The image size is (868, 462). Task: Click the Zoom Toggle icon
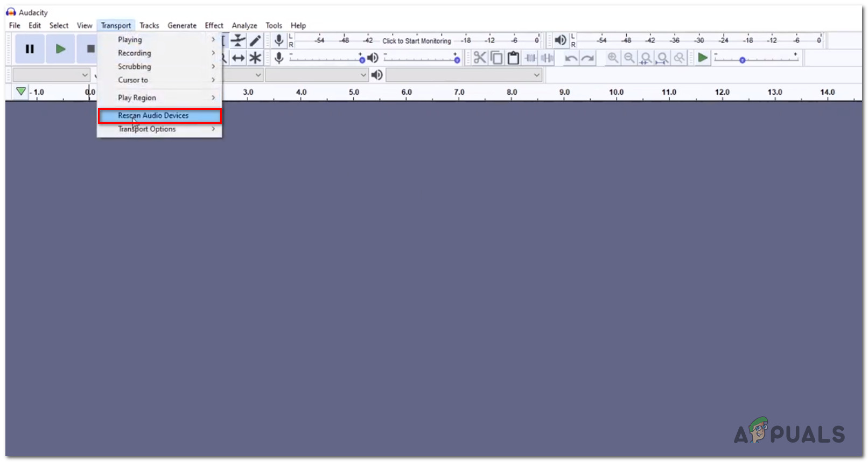680,58
